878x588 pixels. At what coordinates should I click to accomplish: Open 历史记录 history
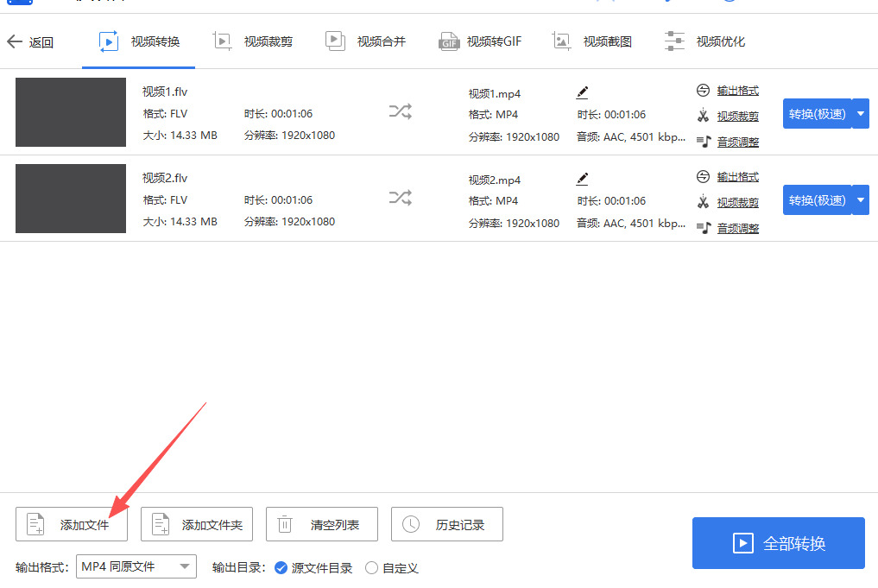(x=447, y=524)
